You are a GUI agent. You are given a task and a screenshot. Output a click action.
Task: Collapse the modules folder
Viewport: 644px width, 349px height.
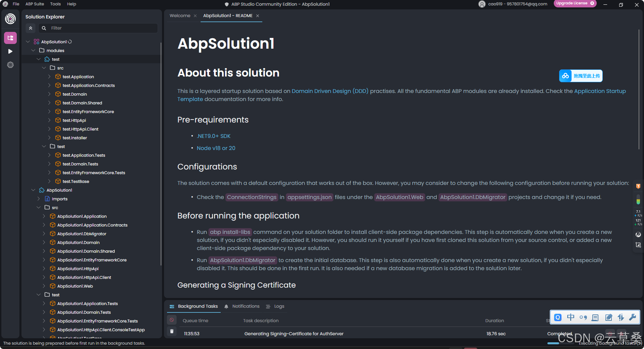pos(33,50)
